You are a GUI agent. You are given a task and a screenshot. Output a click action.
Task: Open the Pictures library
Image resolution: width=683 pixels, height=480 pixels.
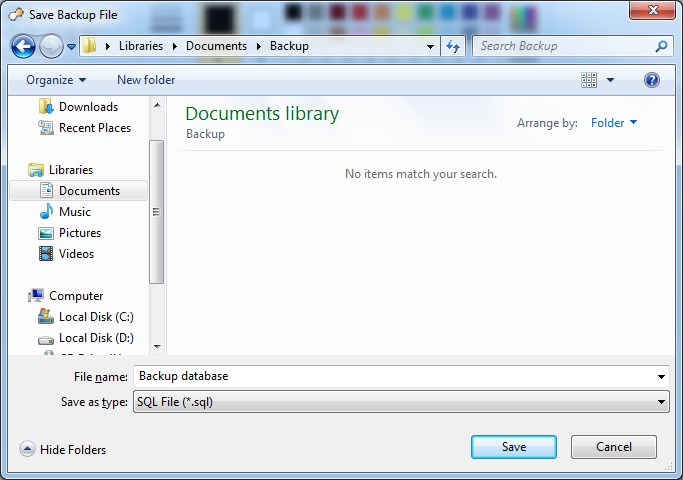(79, 233)
